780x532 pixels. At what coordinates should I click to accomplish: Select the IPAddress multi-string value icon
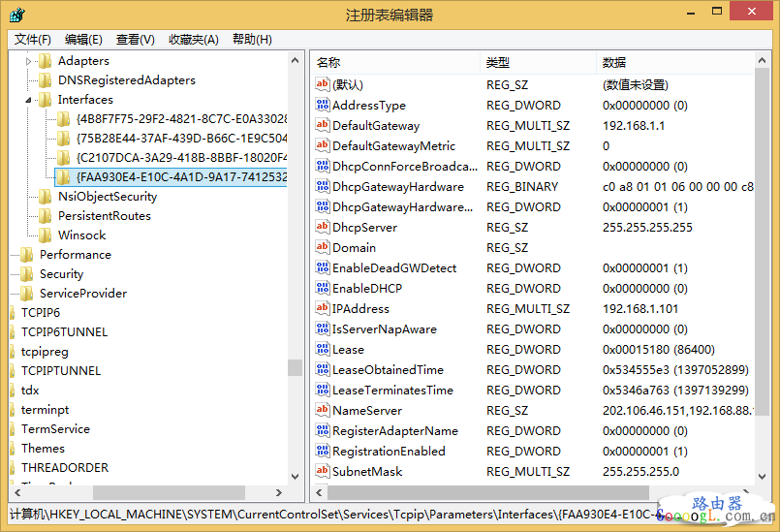point(323,308)
